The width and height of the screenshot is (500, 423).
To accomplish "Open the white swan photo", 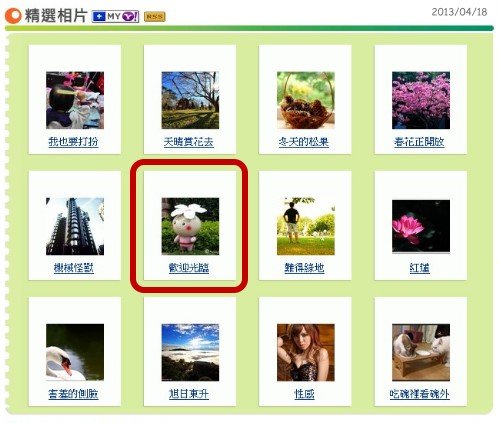I will coord(75,352).
